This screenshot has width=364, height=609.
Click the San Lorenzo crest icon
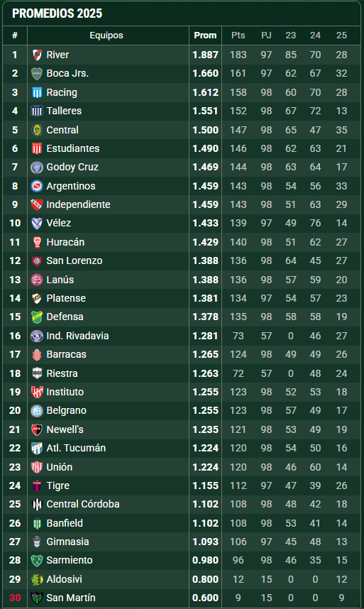click(37, 260)
